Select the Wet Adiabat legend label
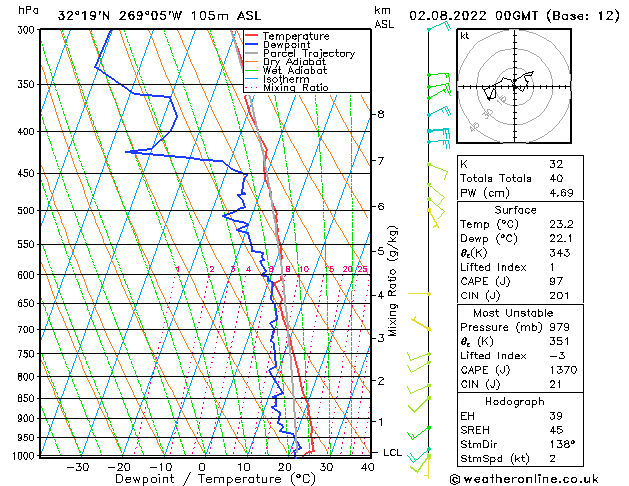629x486 pixels. click(295, 71)
